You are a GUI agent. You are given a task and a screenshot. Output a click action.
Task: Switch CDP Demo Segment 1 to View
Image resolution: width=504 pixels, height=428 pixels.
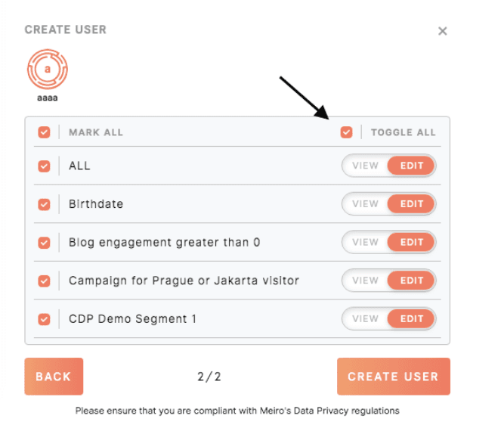pos(365,319)
